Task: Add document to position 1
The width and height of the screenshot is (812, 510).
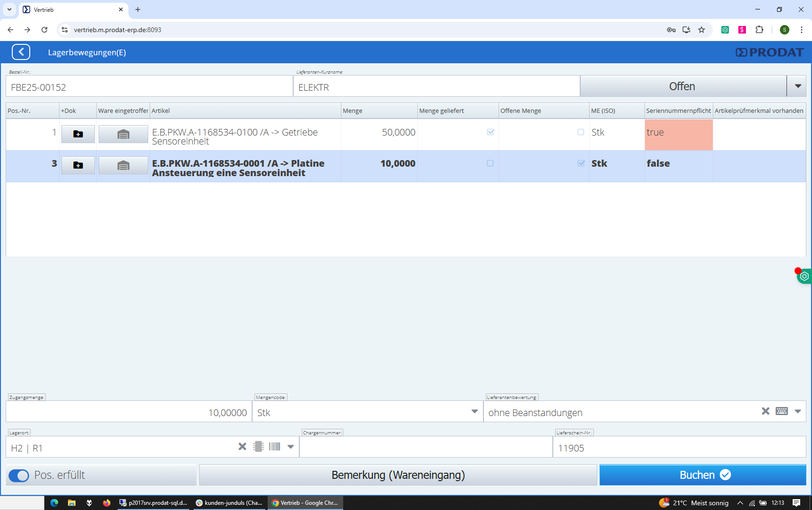Action: (x=78, y=134)
